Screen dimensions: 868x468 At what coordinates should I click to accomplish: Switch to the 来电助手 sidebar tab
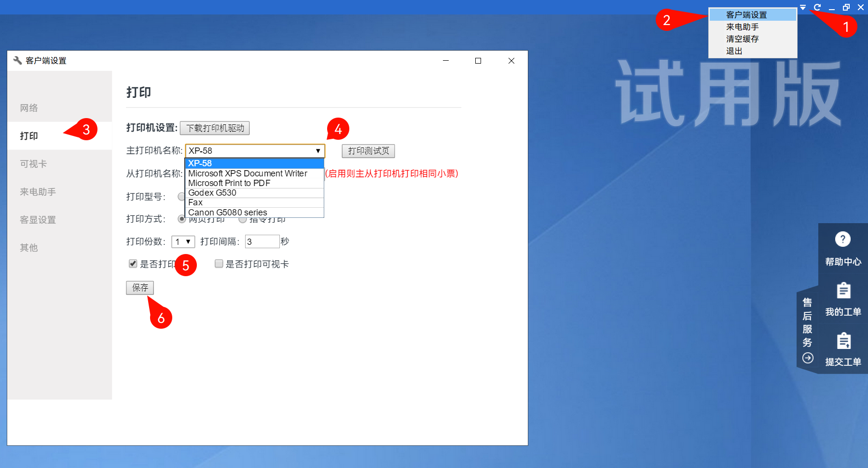coord(59,192)
